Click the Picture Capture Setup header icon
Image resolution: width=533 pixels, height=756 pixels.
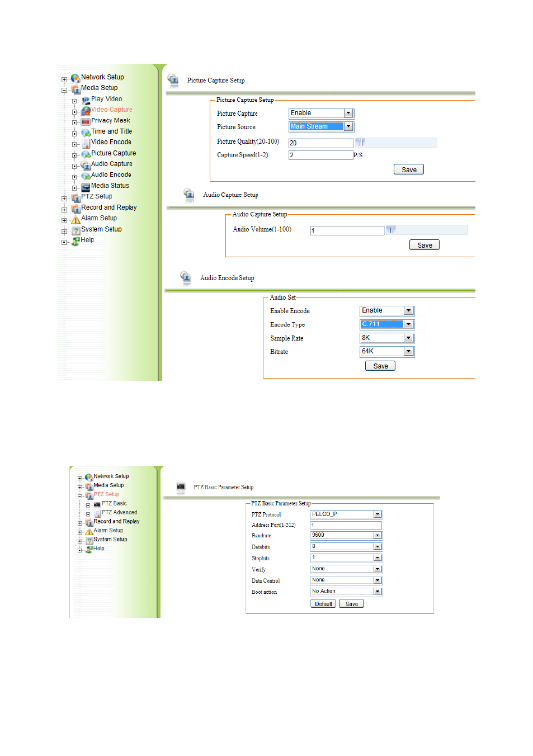(173, 81)
